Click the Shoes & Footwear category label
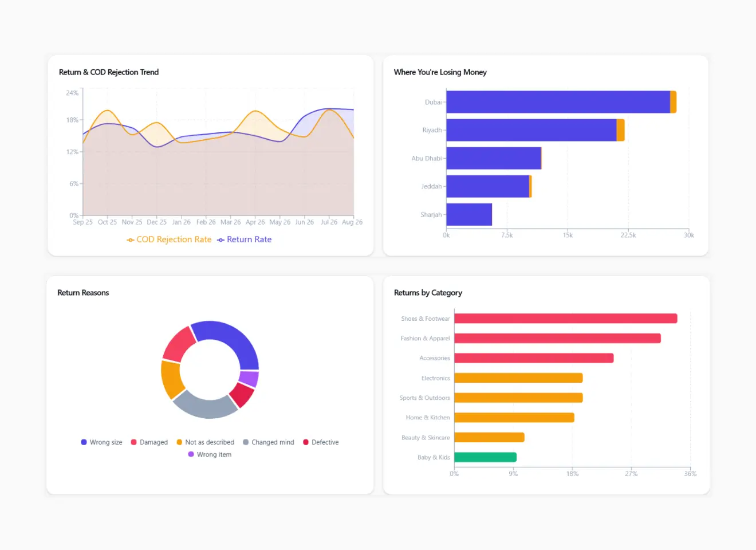756x550 pixels. point(426,319)
